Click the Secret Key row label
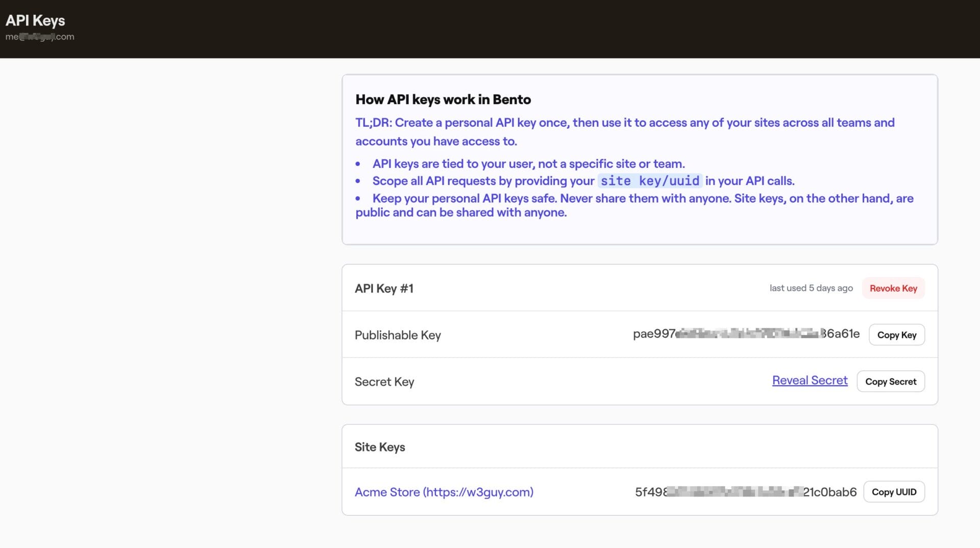Viewport: 980px width, 548px height. pos(384,382)
